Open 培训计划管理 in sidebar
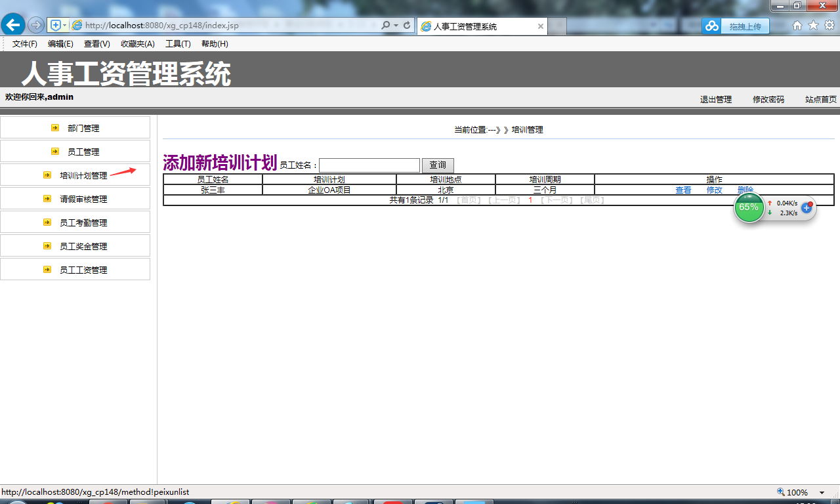840x504 pixels. pos(83,176)
